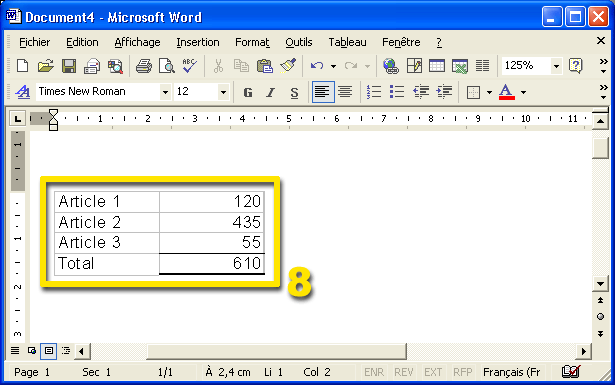
Task: Toggle center alignment
Action: tap(345, 92)
